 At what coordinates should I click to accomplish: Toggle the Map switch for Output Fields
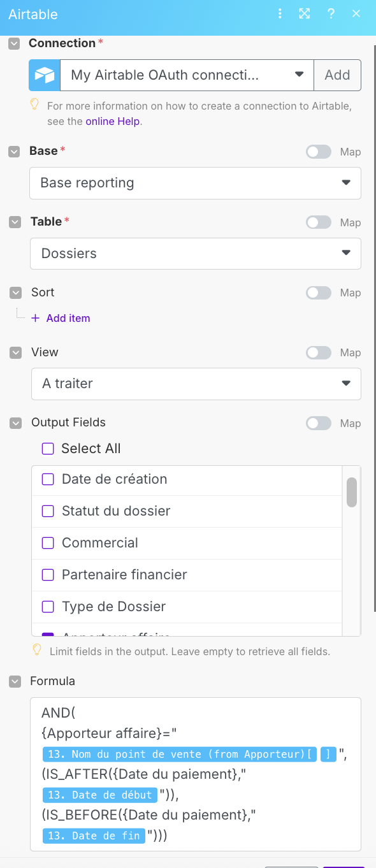pos(319,423)
